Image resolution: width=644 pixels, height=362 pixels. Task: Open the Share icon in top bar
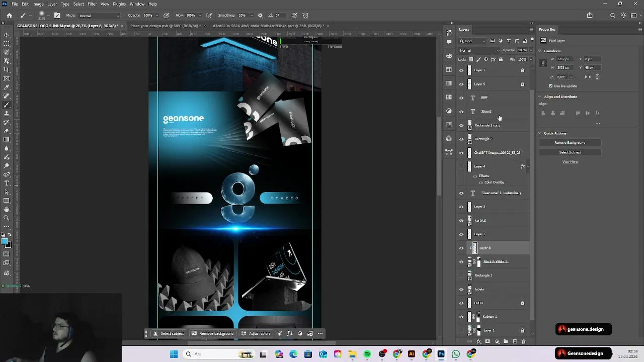point(590,16)
